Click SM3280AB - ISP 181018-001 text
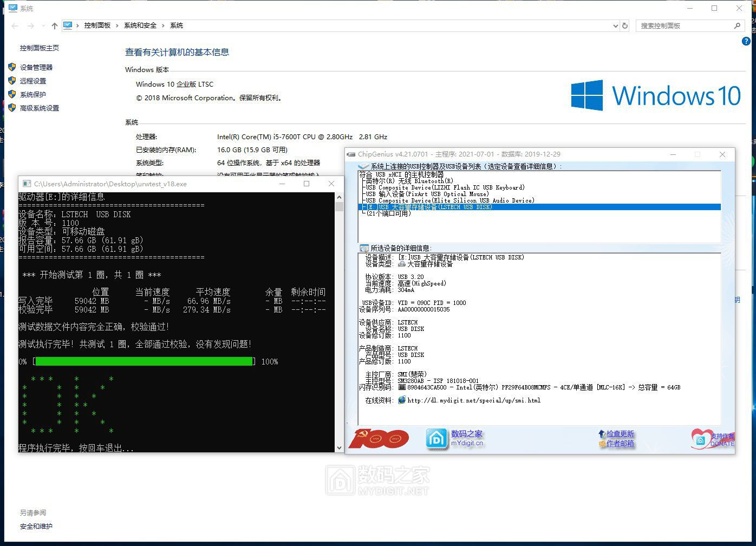The height and width of the screenshot is (546, 756). (438, 381)
